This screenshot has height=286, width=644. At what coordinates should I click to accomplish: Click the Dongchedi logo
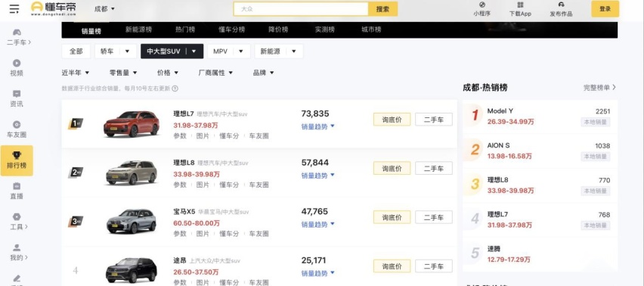coord(54,8)
